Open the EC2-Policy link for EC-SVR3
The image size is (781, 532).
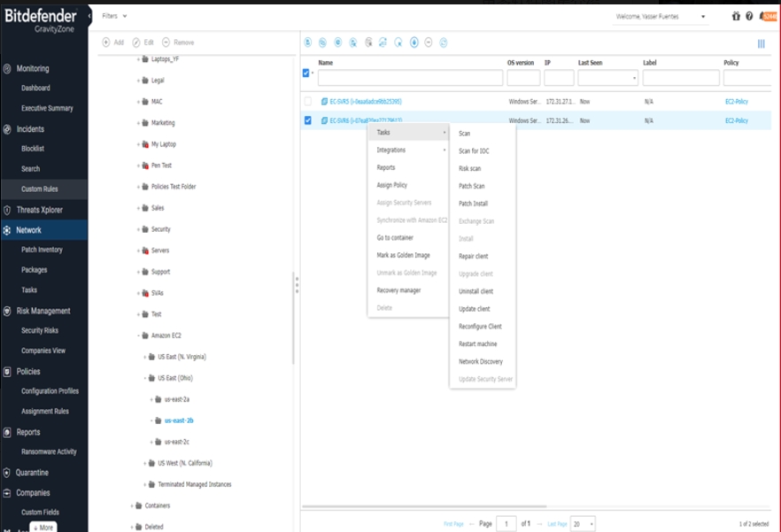pos(738,101)
